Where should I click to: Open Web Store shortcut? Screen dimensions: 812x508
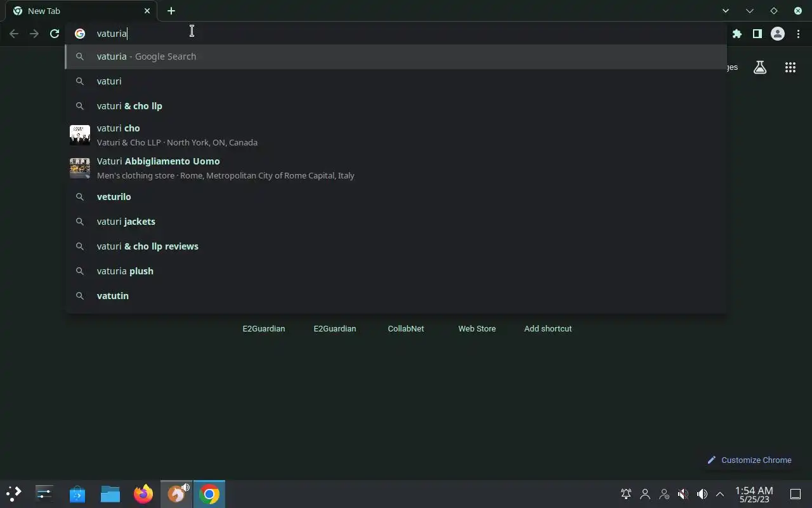pos(477,328)
